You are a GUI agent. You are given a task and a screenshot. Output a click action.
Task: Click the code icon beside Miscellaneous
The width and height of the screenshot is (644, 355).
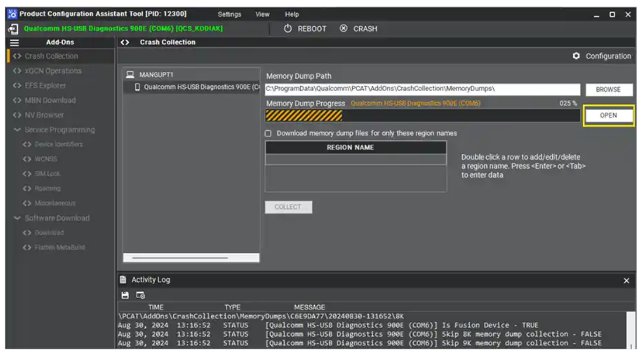(x=27, y=203)
